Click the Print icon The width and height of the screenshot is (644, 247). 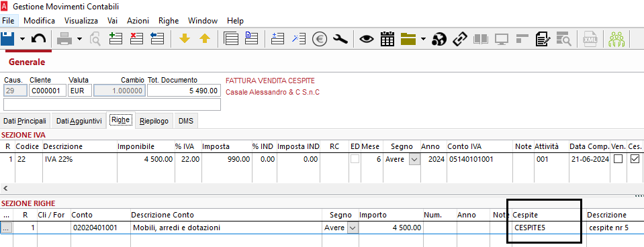tap(64, 39)
